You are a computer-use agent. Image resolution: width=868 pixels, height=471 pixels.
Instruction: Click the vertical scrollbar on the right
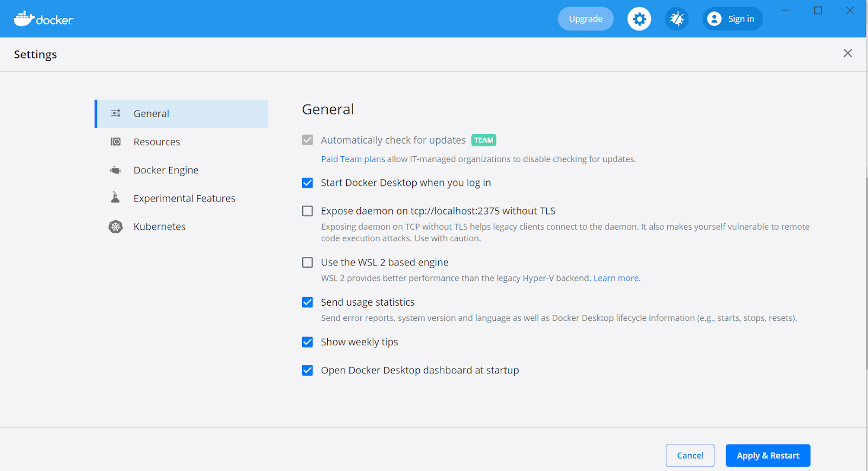click(866, 274)
